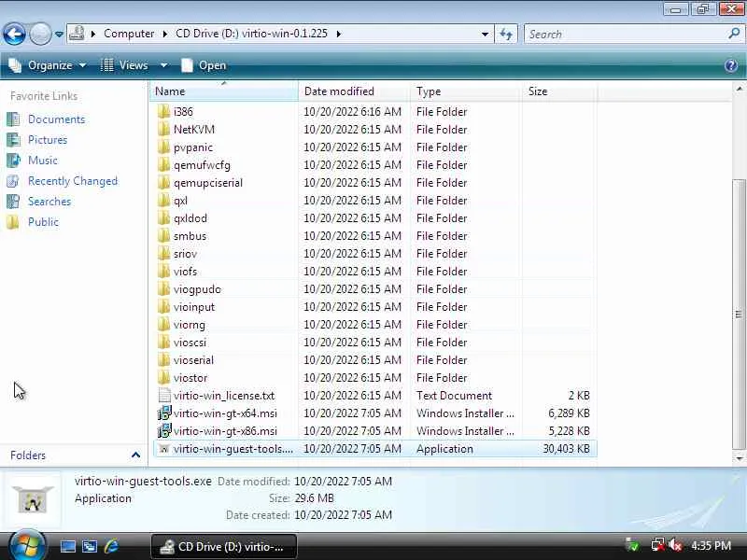This screenshot has height=560, width=747.
Task: Click the file list vertical scrollbar thumb
Action: [x=739, y=315]
